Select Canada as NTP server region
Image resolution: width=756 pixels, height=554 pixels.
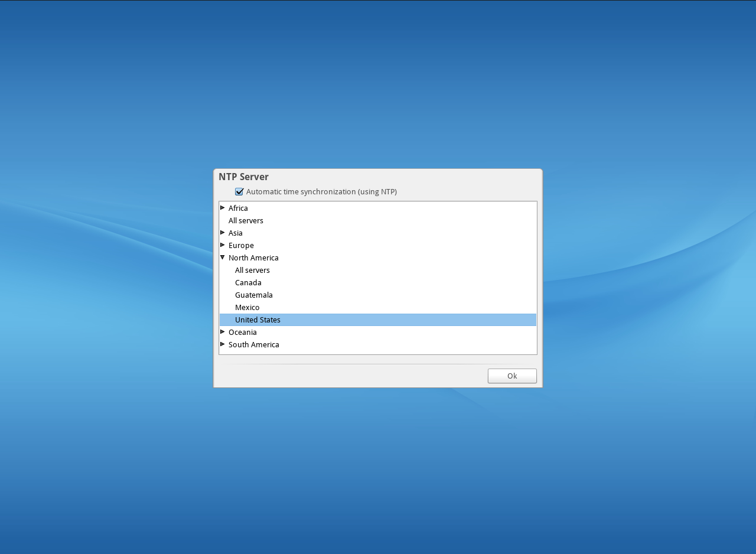[x=248, y=282]
